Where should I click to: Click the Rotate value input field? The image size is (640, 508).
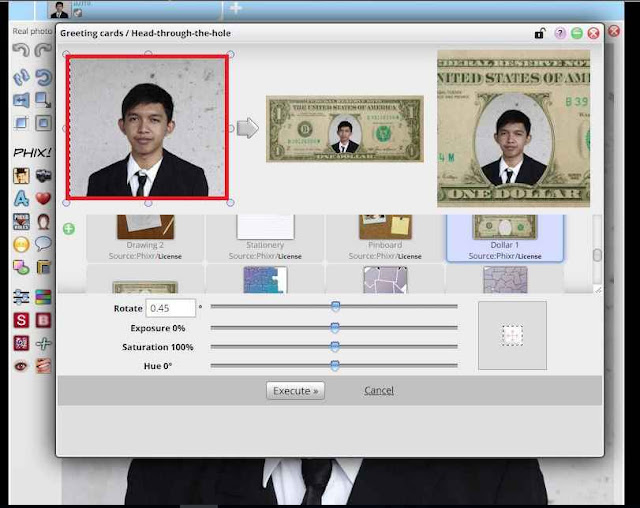[171, 308]
